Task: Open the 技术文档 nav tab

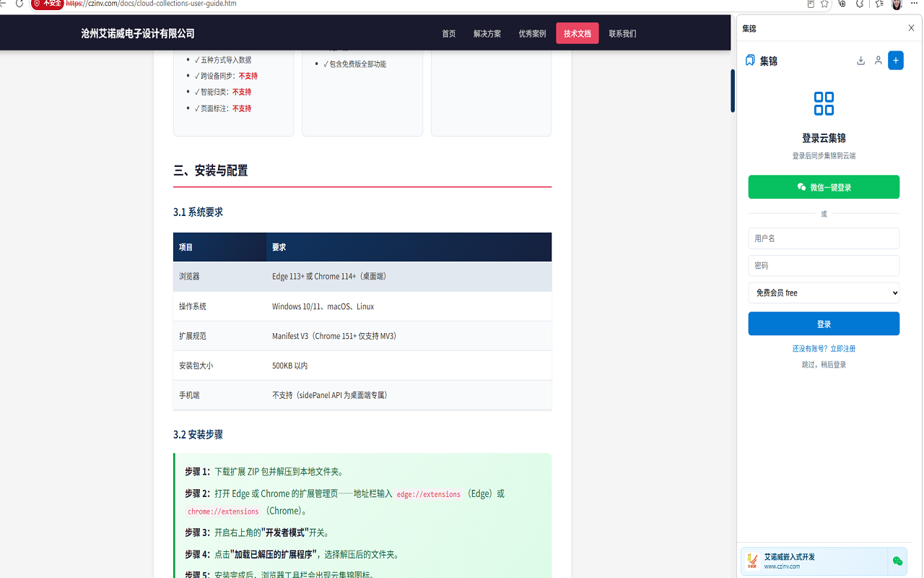Action: click(x=577, y=33)
